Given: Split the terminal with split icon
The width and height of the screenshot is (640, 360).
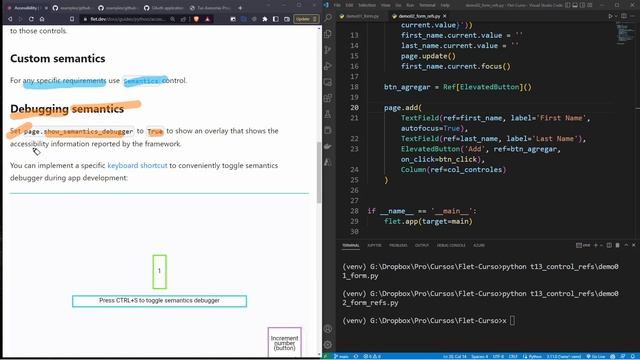Looking at the screenshot, I should tap(609, 245).
